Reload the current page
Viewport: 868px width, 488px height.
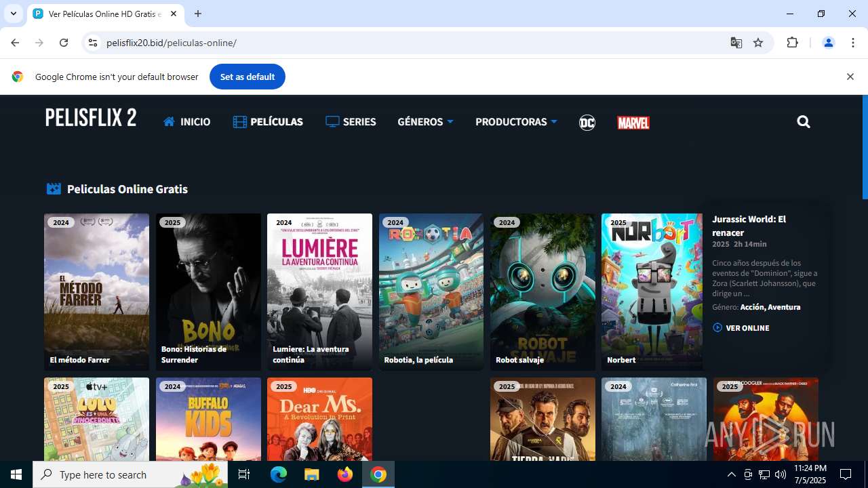click(64, 43)
